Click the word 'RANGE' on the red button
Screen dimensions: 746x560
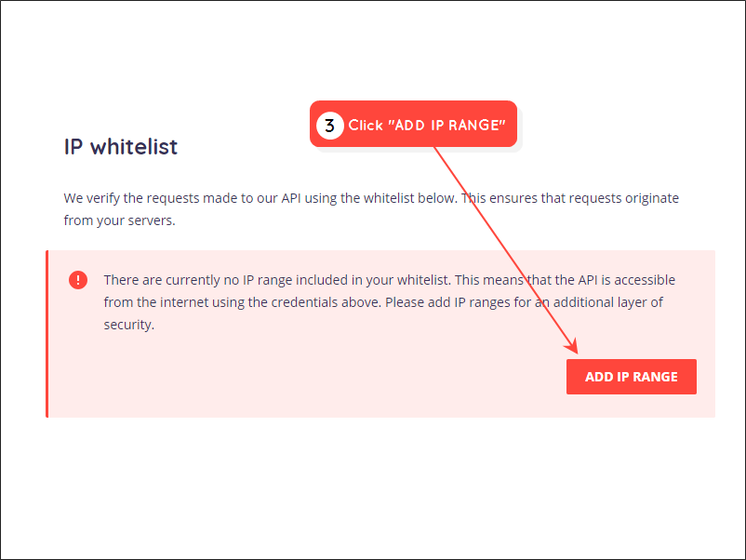tap(655, 377)
